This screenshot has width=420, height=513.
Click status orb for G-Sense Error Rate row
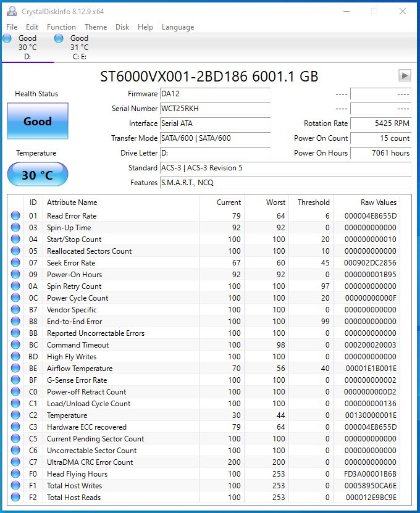(15, 380)
